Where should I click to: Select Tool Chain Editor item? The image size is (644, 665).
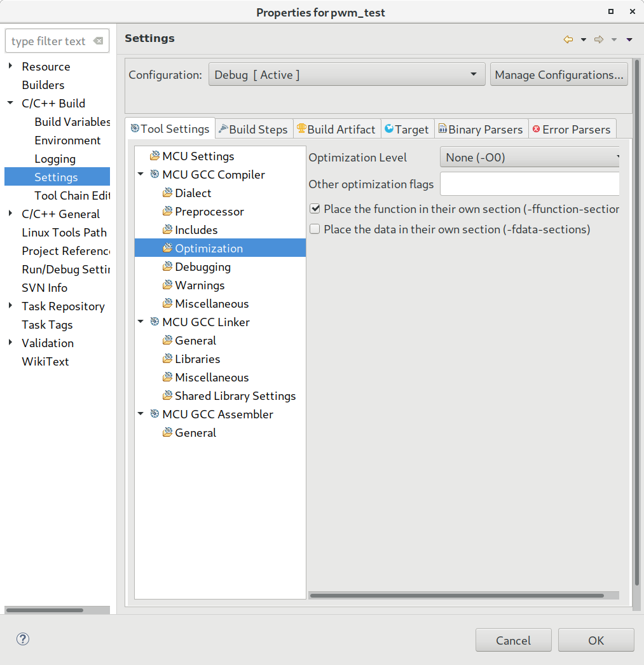(x=72, y=196)
